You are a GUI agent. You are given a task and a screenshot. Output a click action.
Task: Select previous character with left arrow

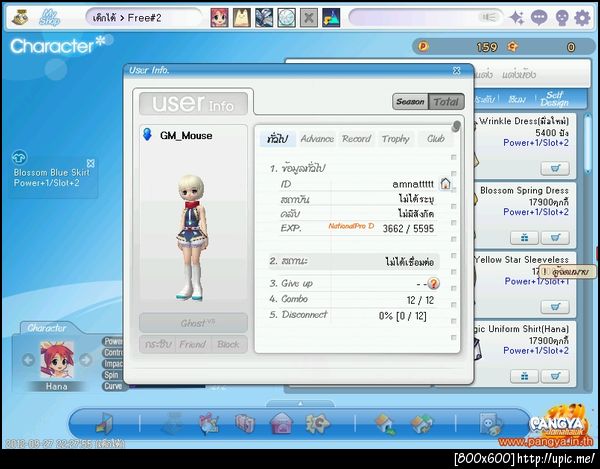pos(28,360)
